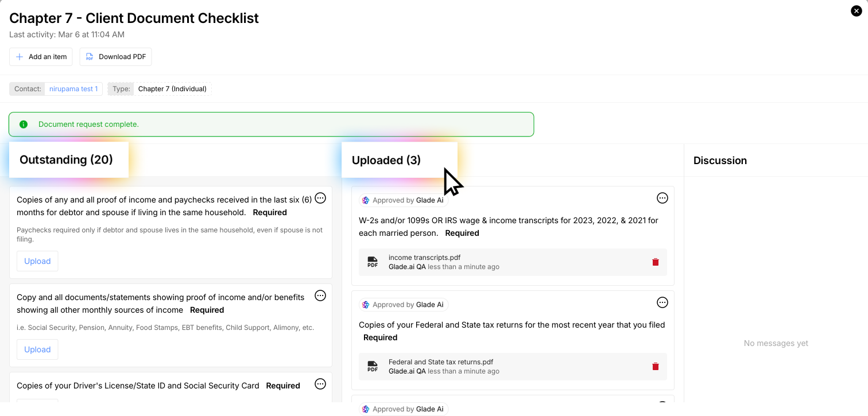Click the Chapter 7 (Individual) type field
868x416 pixels.
172,89
